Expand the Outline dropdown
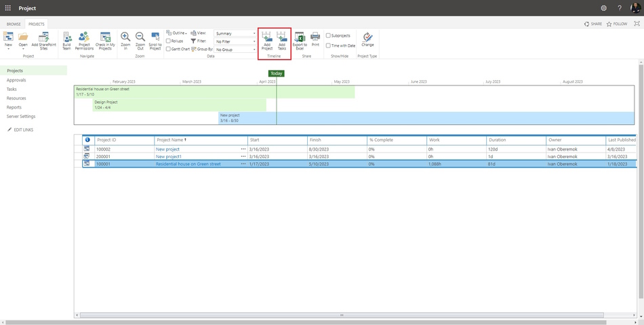Screen dimensions: 644x325 177,33
